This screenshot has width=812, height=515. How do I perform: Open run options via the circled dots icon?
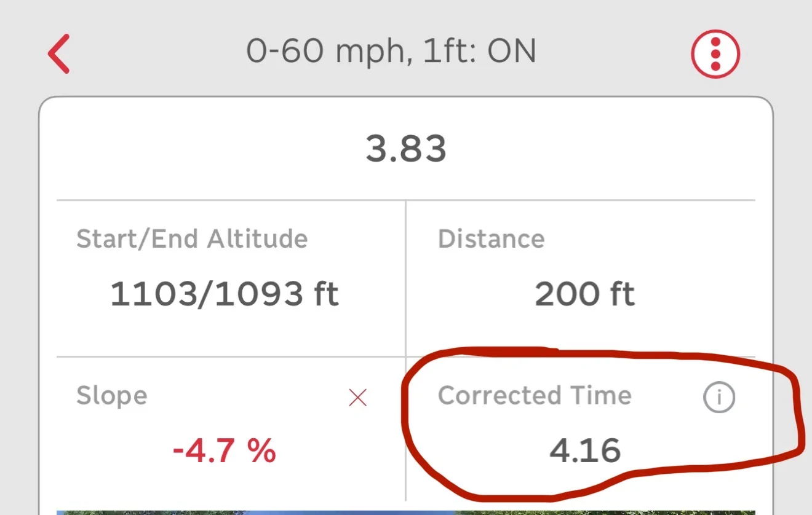click(715, 53)
